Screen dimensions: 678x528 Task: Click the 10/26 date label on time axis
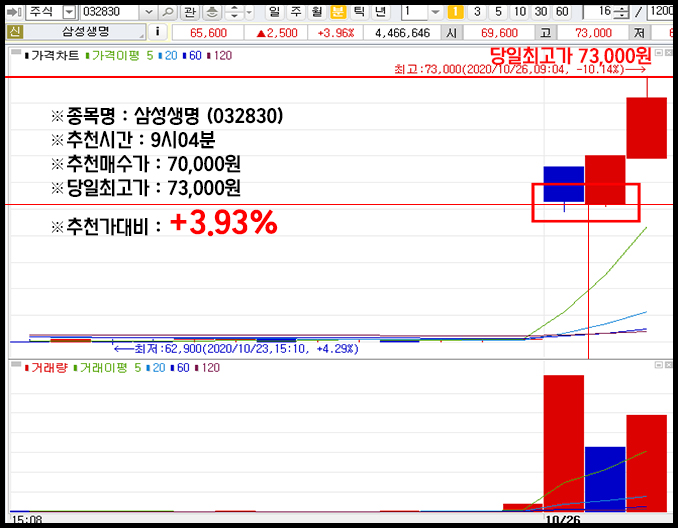563,519
